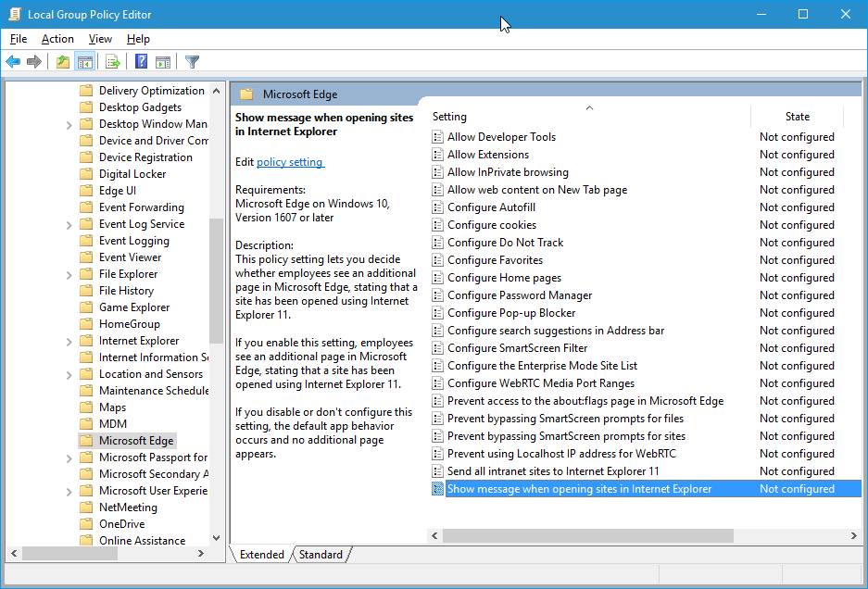Click the Configure Favorites policy icon
This screenshot has height=589, width=868.
point(437,260)
